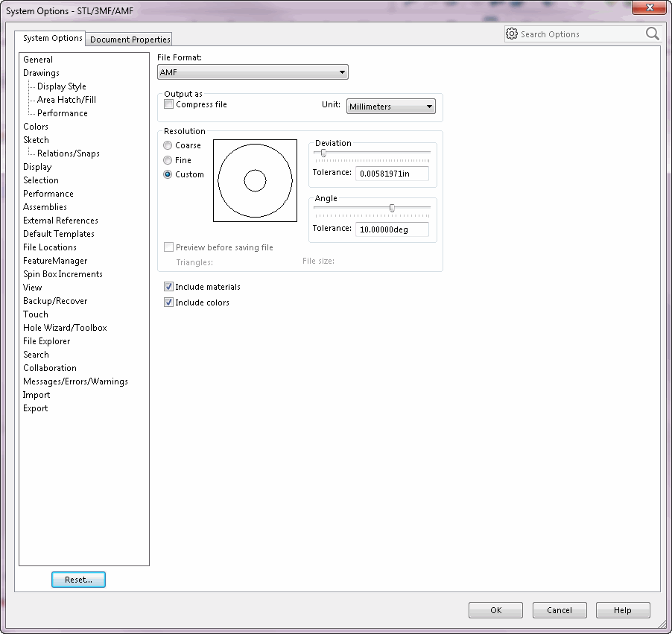Select Import in options list
The image size is (672, 634).
[37, 395]
